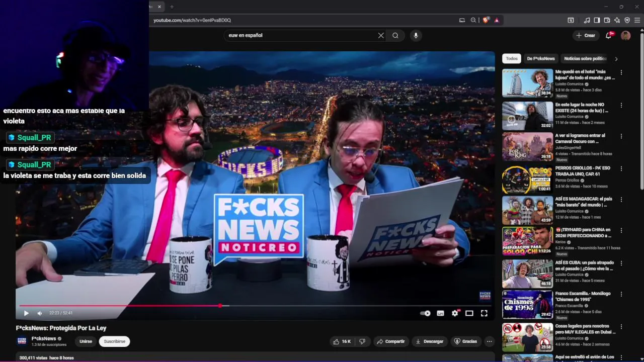Open Brave Shields lion icon
Viewport: 644px width, 362px height.
tap(486, 20)
